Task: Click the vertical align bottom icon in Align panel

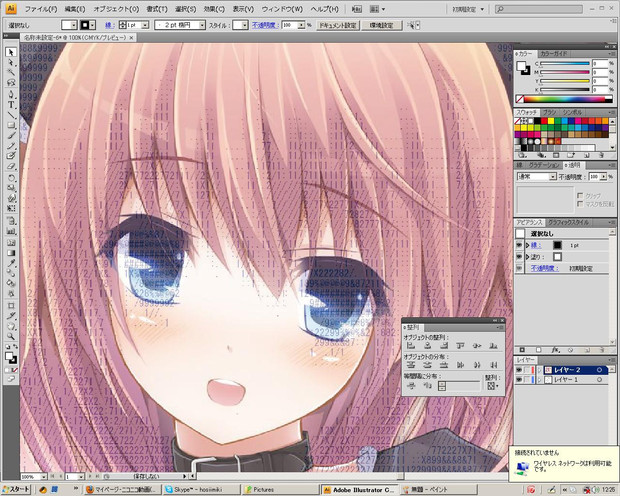Action: (493, 346)
